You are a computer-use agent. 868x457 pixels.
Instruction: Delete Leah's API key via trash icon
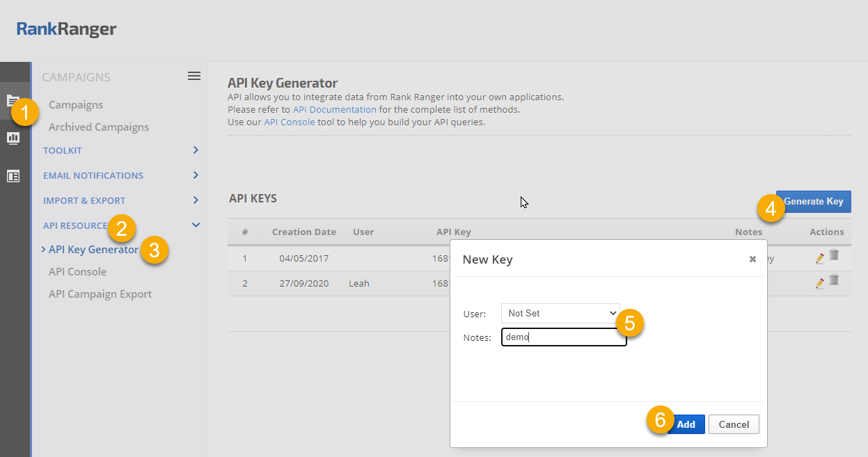(834, 280)
